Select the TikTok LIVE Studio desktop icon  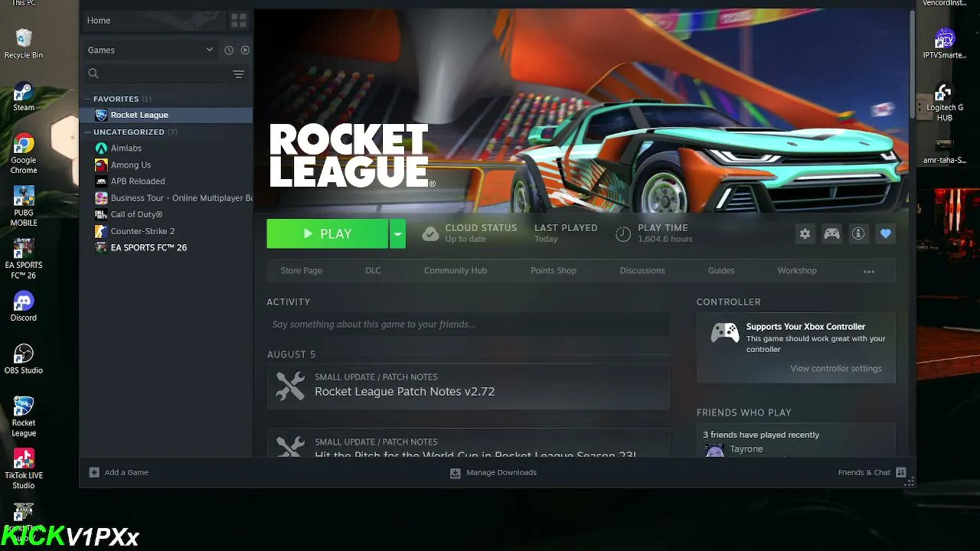tap(24, 470)
